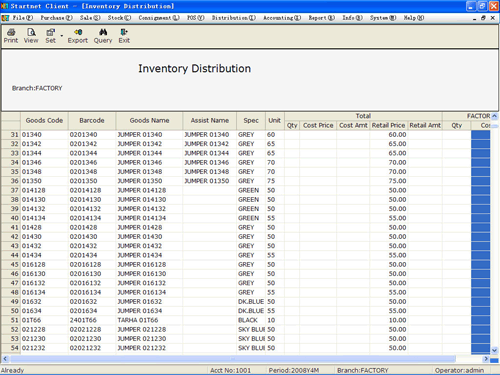The image size is (500, 375).
Task: Click the Exit toolbar icon
Action: [124, 36]
